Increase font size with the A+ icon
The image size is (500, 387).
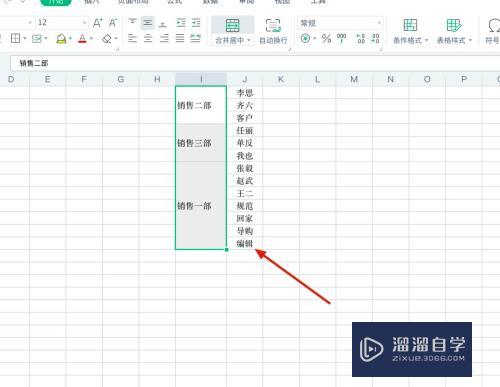[x=97, y=23]
